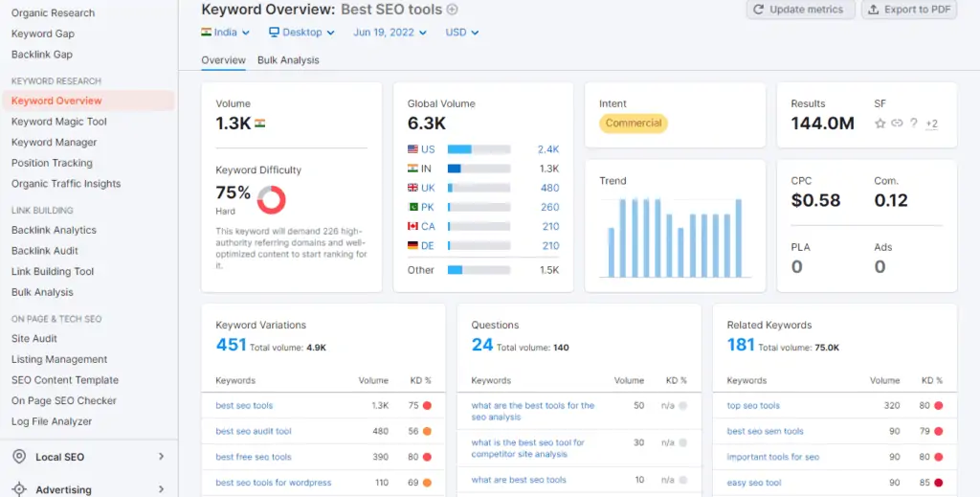
Task: Open the Jun 19, 2022 date picker
Action: pyautogui.click(x=390, y=32)
